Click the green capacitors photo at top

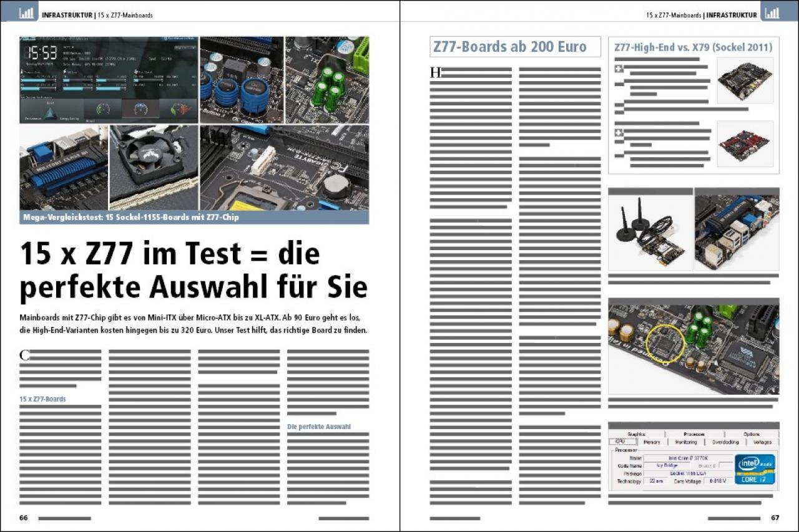click(327, 79)
